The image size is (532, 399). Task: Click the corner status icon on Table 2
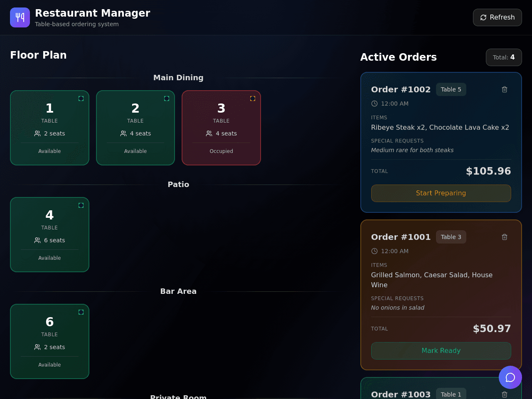point(167,99)
